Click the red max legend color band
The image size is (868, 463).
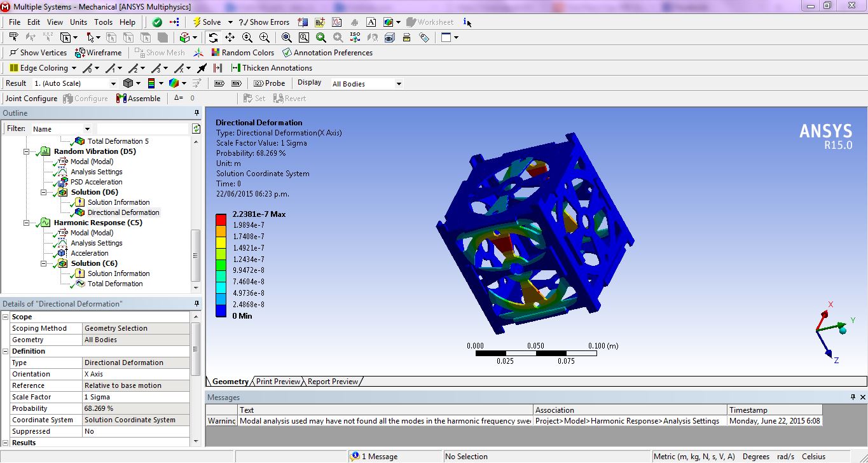221,220
